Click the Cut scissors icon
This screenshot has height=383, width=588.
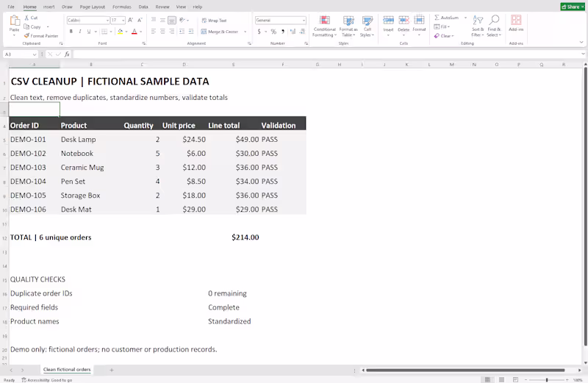(x=26, y=18)
